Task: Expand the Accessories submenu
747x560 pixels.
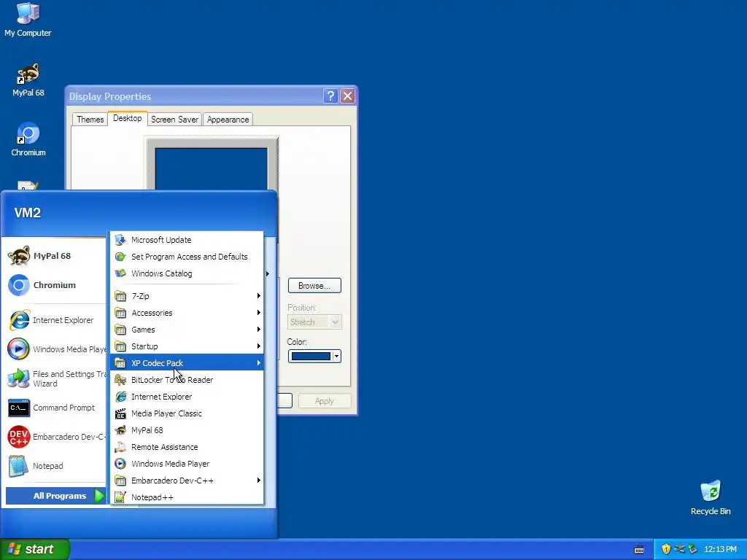Action: point(187,313)
